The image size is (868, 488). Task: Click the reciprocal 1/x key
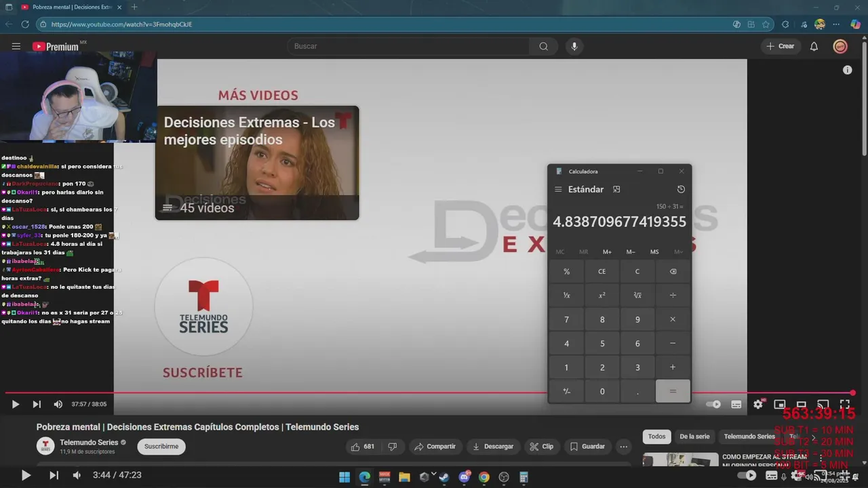click(566, 296)
